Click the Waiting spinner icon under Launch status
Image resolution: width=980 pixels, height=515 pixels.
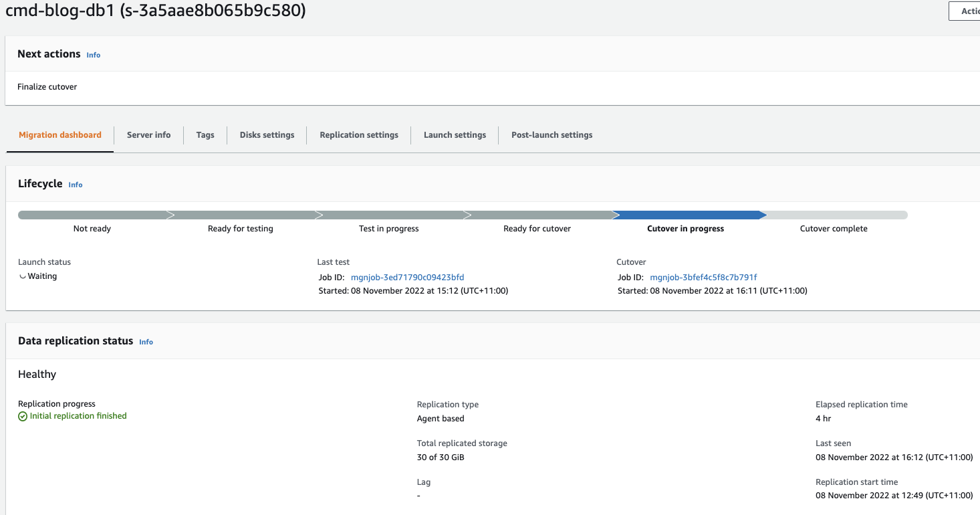point(23,276)
